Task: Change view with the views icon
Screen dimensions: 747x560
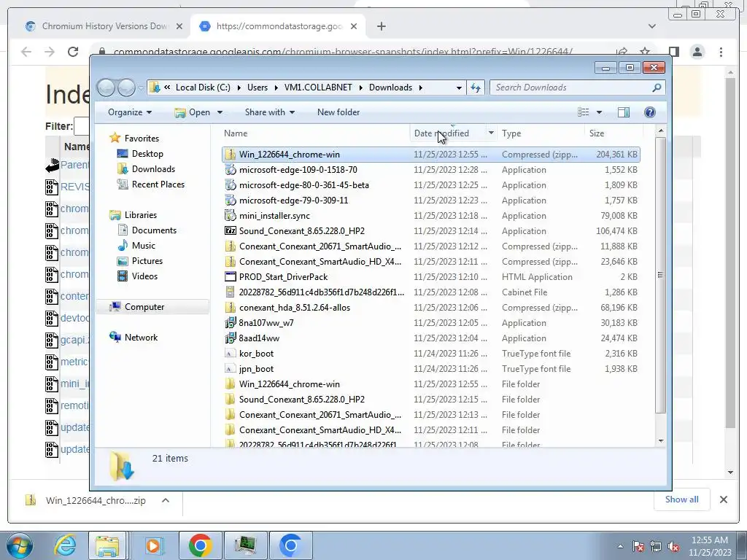Action: (583, 112)
